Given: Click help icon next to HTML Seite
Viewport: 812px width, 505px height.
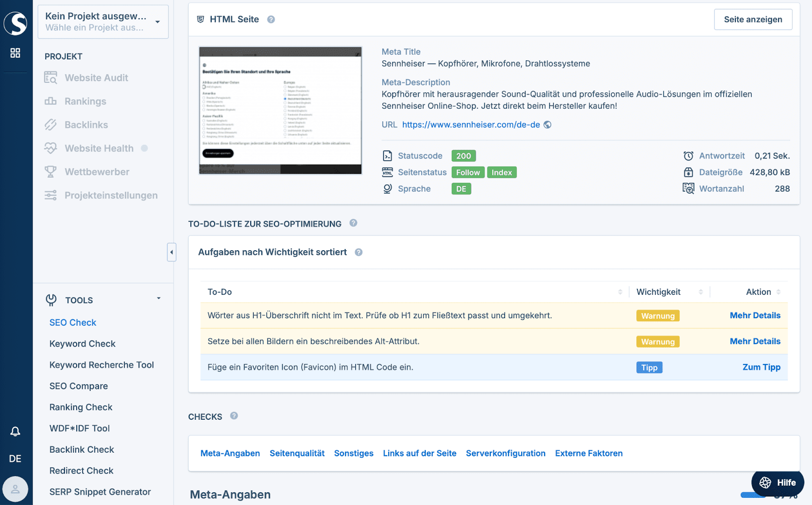Looking at the screenshot, I should (x=271, y=19).
